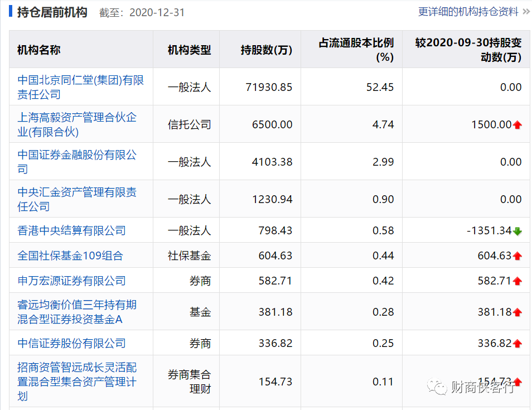Image resolution: width=532 pixels, height=410 pixels.
Task: Click the double-chevron icon after 更详细的机构持仓资料
Action: pos(526,12)
